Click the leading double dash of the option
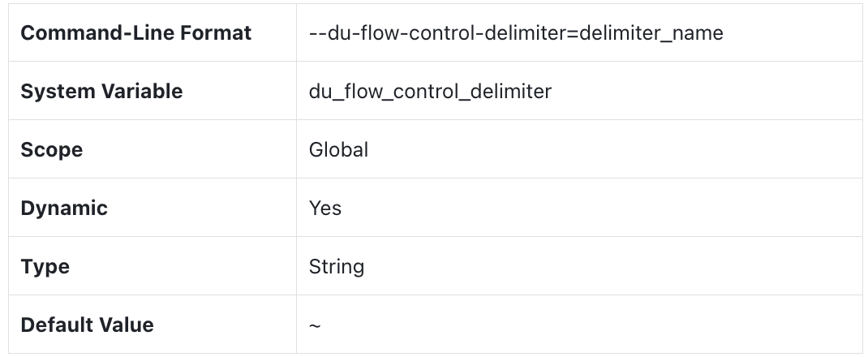Viewport: 868px width, 357px height. click(317, 33)
